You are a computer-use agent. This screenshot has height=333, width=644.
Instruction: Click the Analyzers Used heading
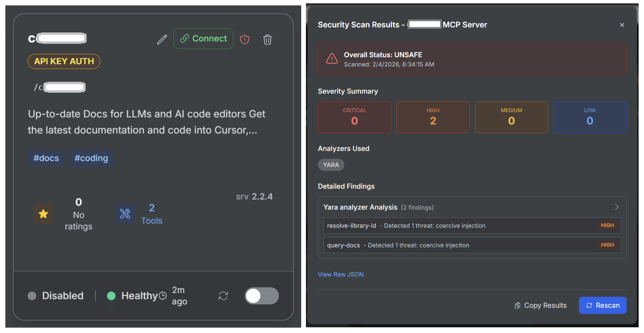(x=343, y=148)
